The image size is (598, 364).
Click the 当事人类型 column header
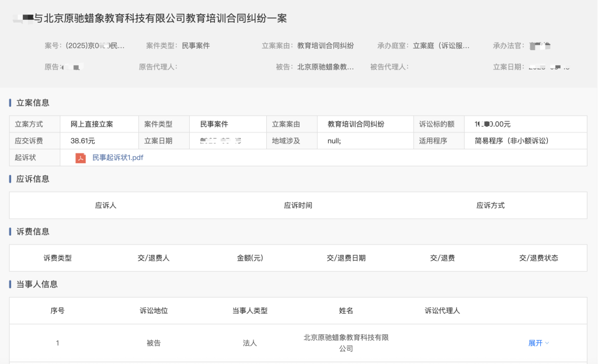coord(250,311)
